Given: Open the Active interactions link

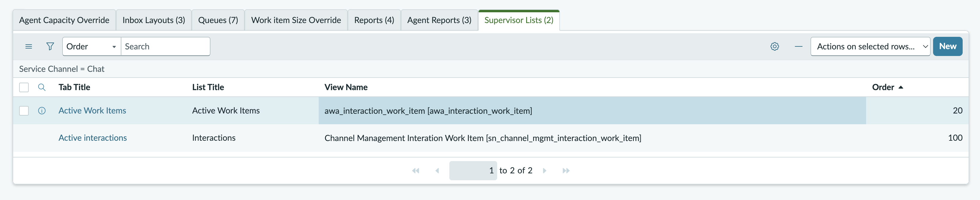Looking at the screenshot, I should [92, 138].
